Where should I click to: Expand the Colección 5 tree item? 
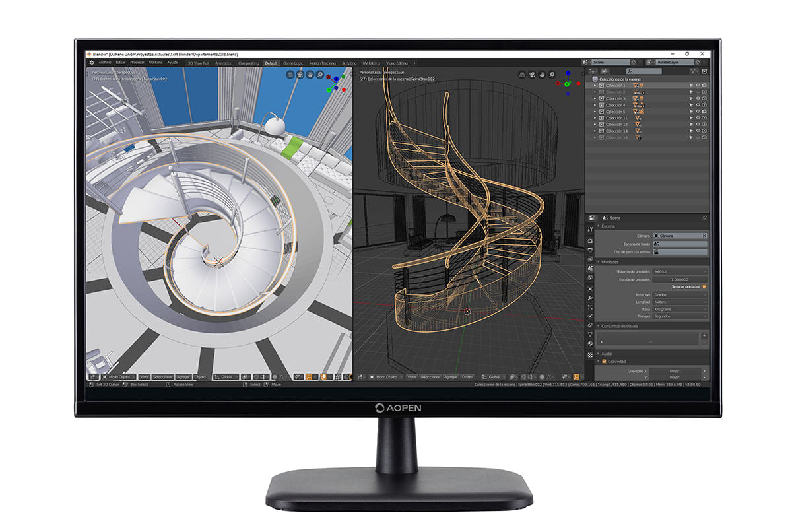(x=595, y=112)
